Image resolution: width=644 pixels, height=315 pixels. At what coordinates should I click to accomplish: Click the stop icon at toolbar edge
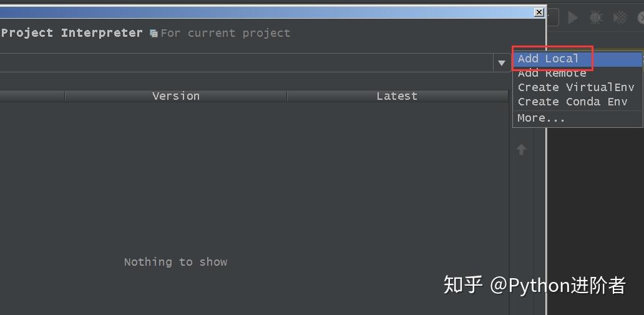pos(640,17)
